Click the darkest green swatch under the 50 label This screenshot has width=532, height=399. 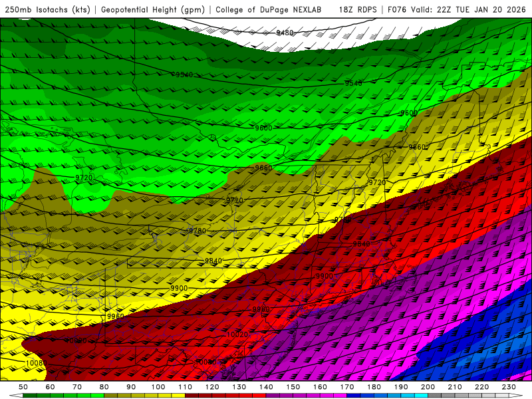coord(30,395)
